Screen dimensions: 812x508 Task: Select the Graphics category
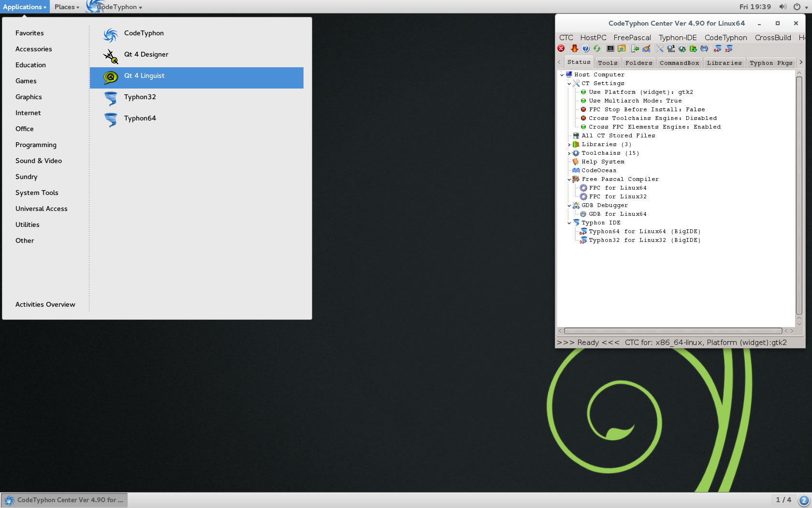pyautogui.click(x=29, y=97)
